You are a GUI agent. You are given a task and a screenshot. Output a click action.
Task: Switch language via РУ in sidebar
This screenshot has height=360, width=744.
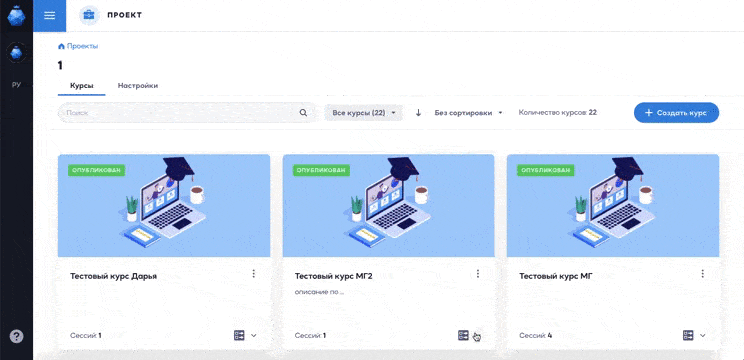click(x=16, y=85)
